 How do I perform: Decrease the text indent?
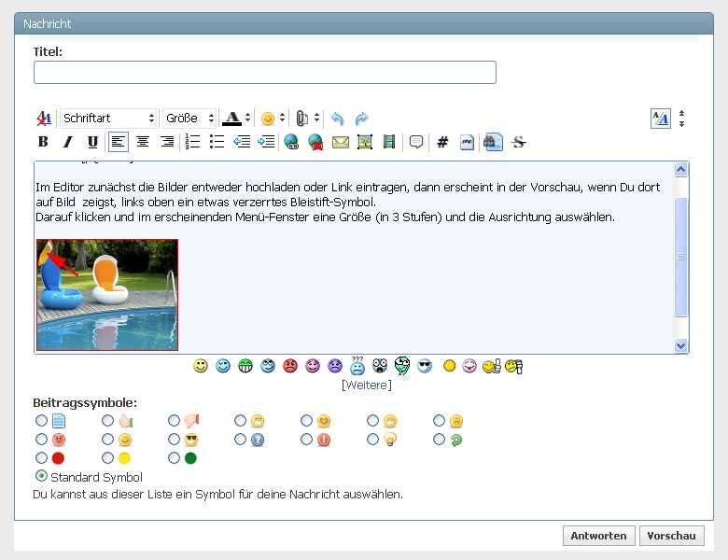[x=242, y=142]
